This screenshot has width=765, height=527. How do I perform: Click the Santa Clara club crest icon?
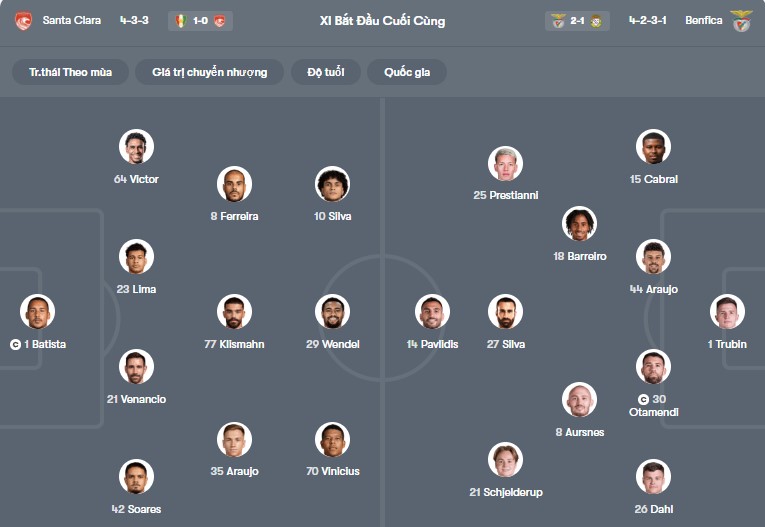pyautogui.click(x=23, y=20)
